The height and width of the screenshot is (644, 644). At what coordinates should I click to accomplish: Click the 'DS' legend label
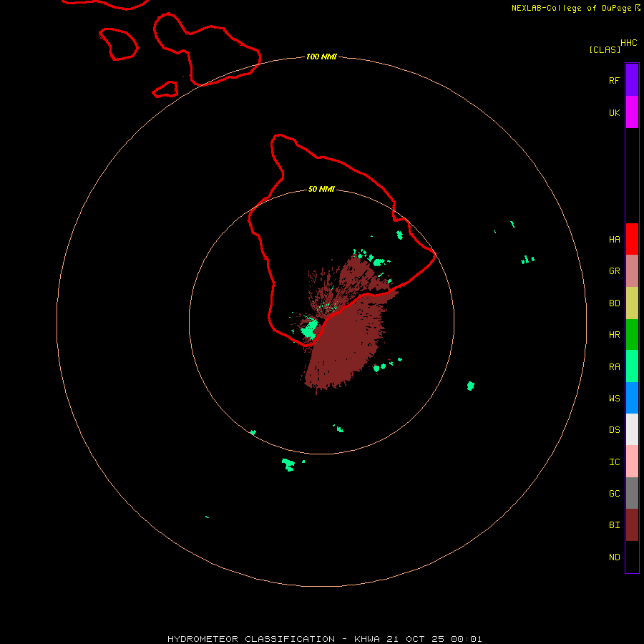point(614,430)
